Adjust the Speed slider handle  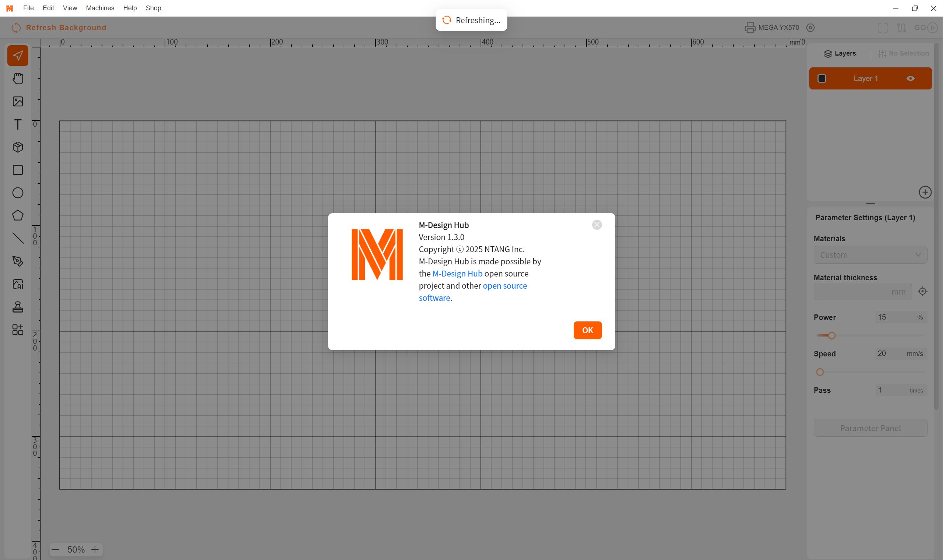pyautogui.click(x=820, y=372)
